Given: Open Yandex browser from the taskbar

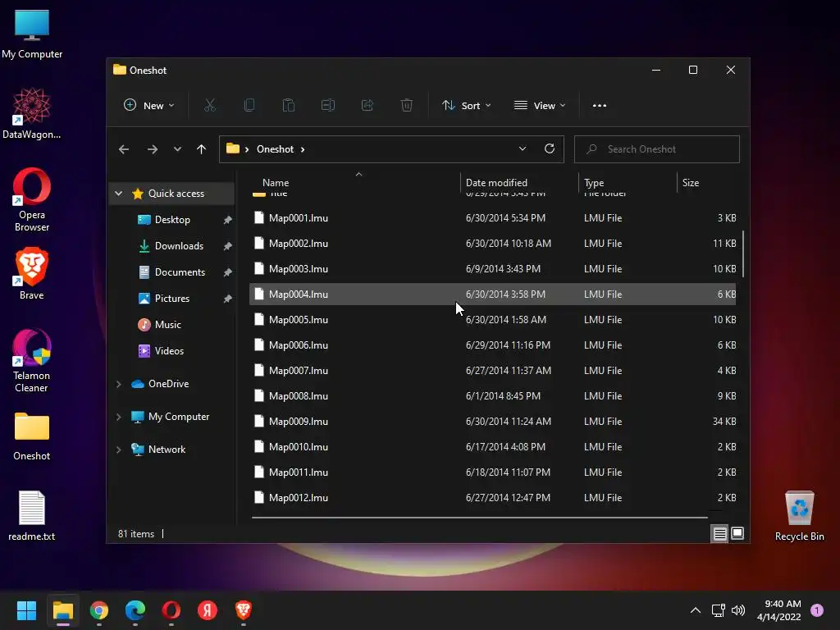Looking at the screenshot, I should [208, 610].
